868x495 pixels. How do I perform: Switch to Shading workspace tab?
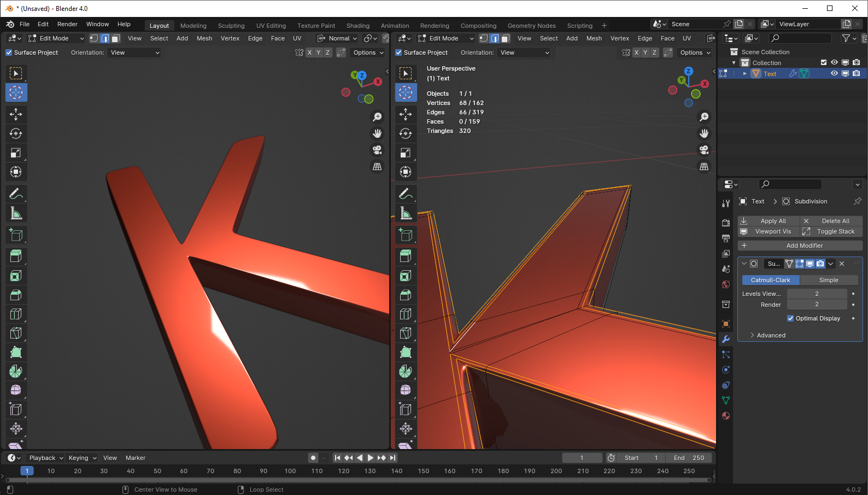coord(358,26)
